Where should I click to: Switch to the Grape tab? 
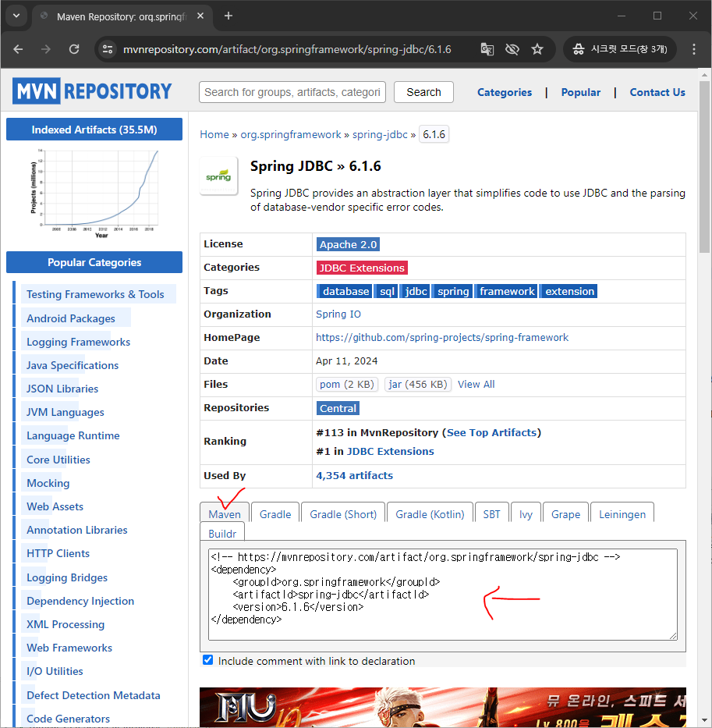tap(565, 513)
